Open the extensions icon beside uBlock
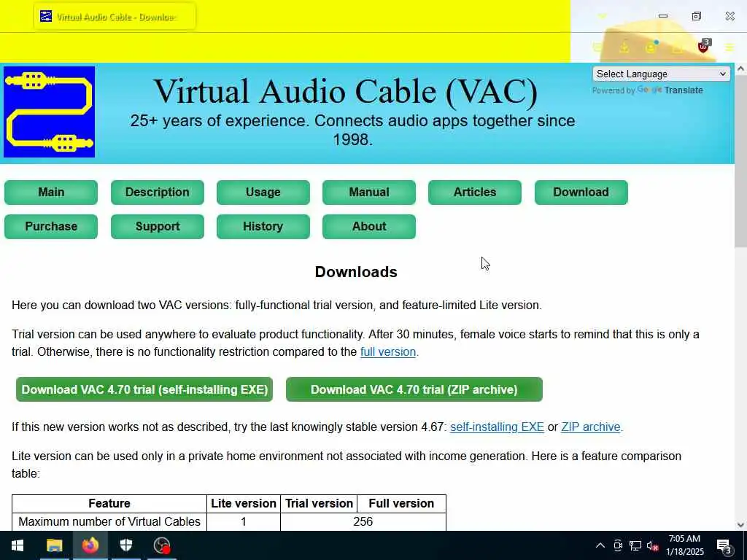The width and height of the screenshot is (747, 560). (677, 47)
